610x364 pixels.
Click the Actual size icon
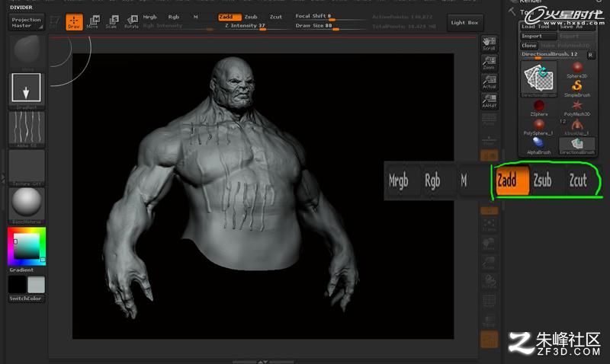pos(489,82)
